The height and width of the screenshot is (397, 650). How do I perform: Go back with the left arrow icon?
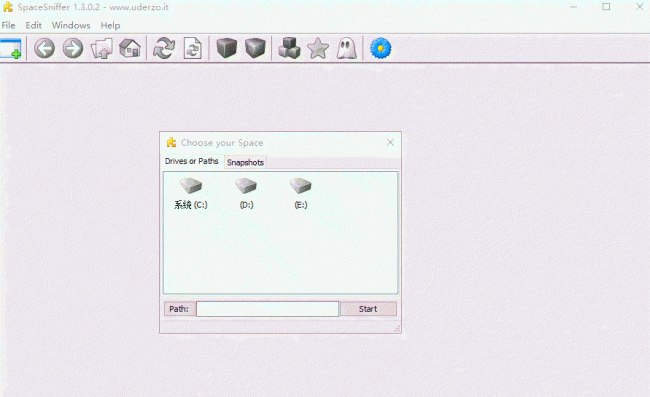tap(44, 48)
